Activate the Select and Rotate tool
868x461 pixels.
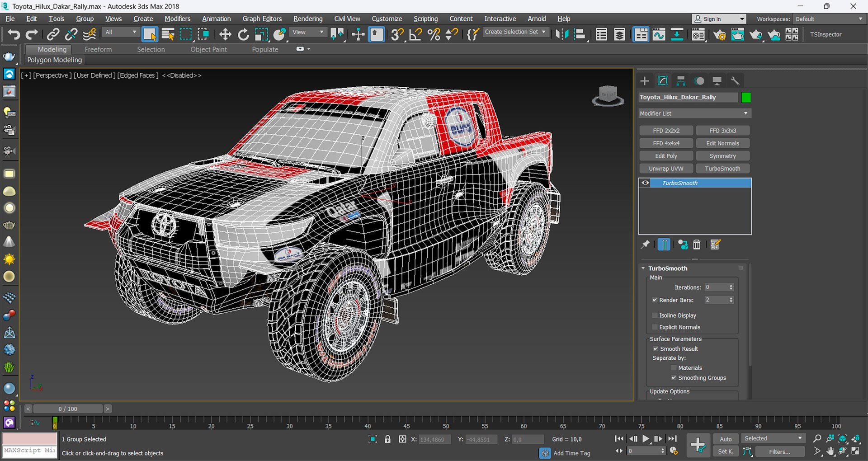[x=243, y=34]
